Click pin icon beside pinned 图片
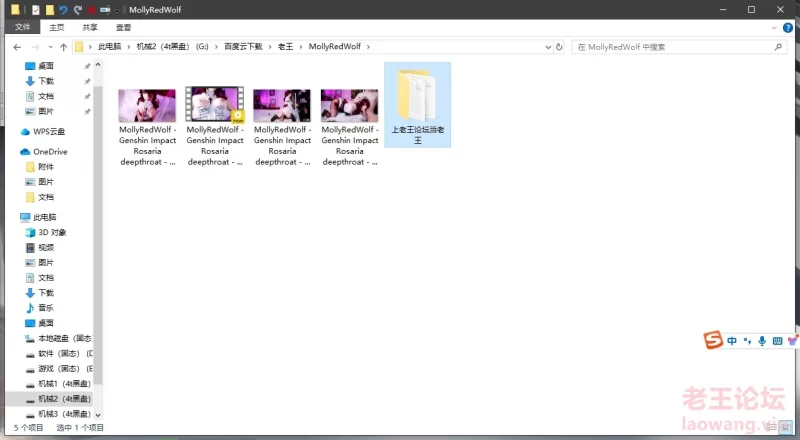Screen dimensions: 800x440 click(x=87, y=112)
